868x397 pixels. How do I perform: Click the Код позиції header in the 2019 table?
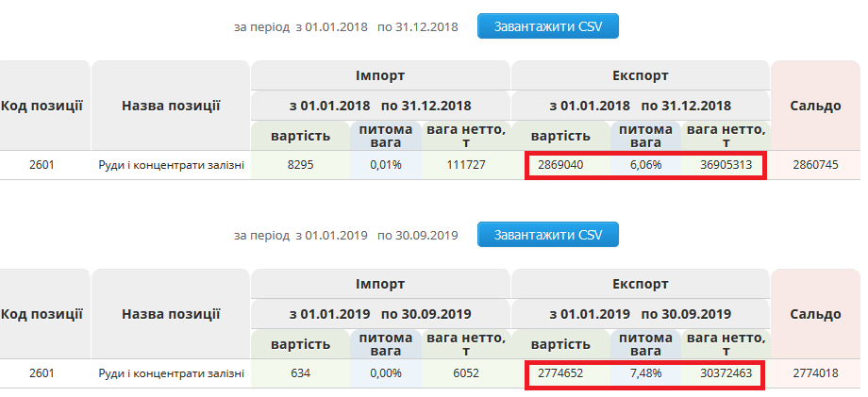pyautogui.click(x=42, y=313)
